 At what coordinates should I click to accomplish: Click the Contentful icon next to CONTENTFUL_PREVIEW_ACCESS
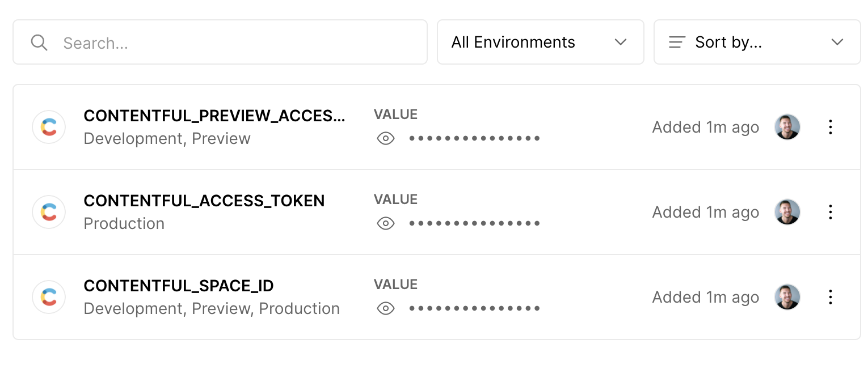point(49,127)
